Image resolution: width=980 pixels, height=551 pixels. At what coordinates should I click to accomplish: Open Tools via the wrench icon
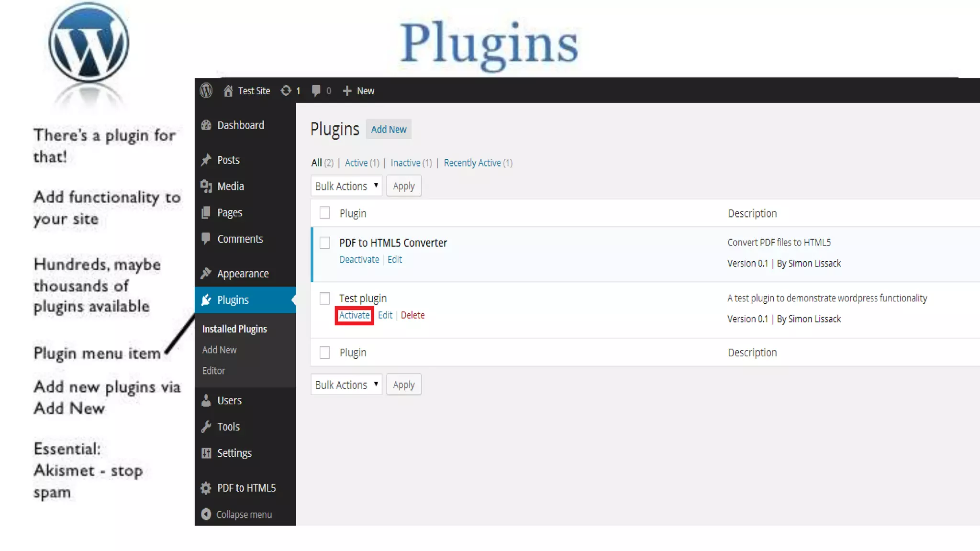coord(206,427)
